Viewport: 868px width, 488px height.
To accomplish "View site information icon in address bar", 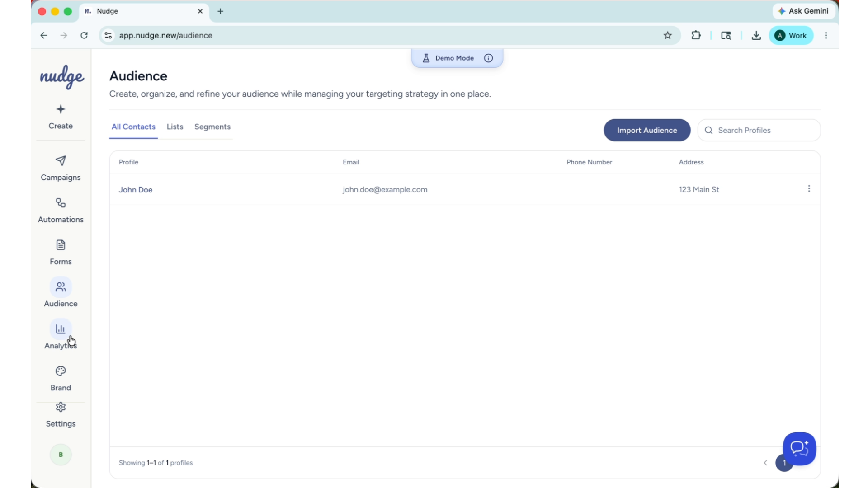I will click(x=108, y=35).
